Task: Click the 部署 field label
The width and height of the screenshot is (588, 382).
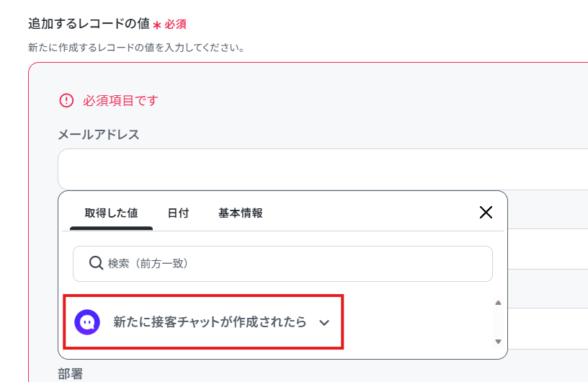Action: point(71,374)
